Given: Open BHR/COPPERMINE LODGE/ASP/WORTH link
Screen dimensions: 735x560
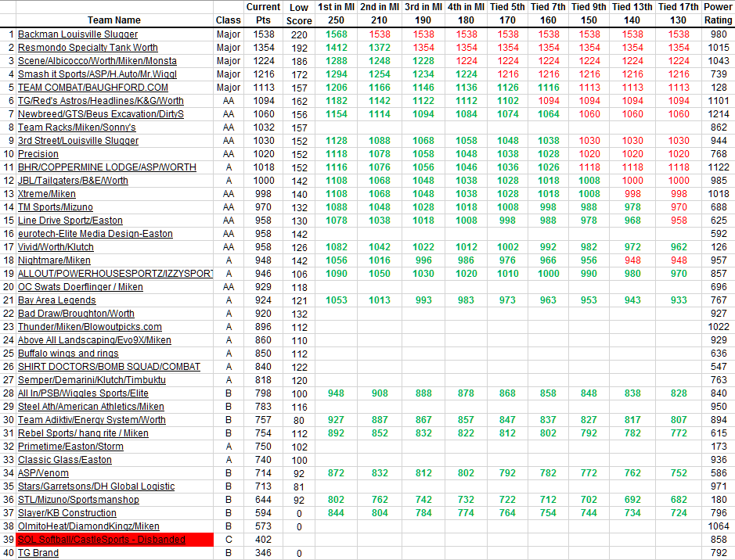Looking at the screenshot, I should (x=107, y=167).
